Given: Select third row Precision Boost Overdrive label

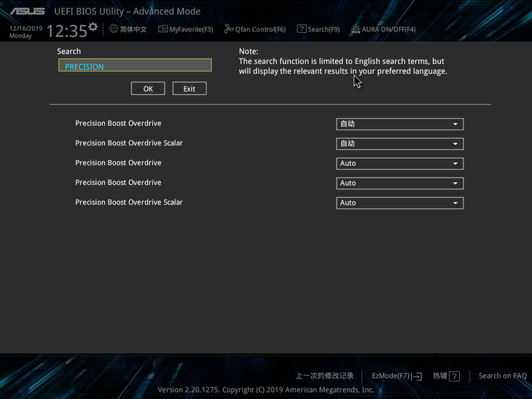Looking at the screenshot, I should tap(118, 162).
